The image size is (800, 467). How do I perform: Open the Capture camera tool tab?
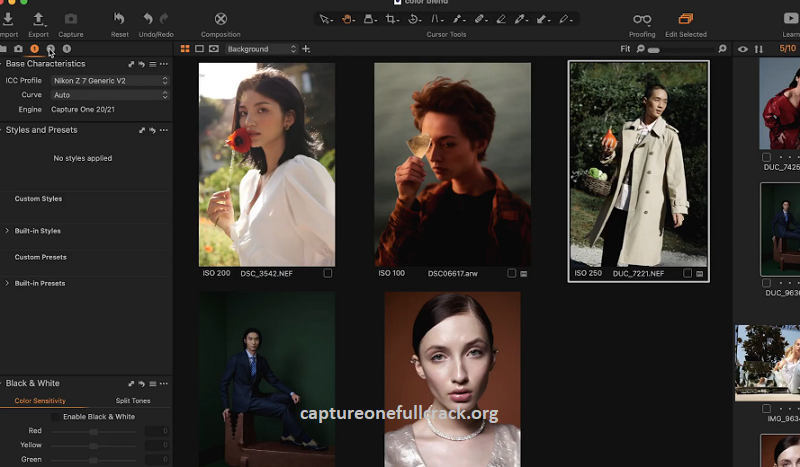coord(18,49)
